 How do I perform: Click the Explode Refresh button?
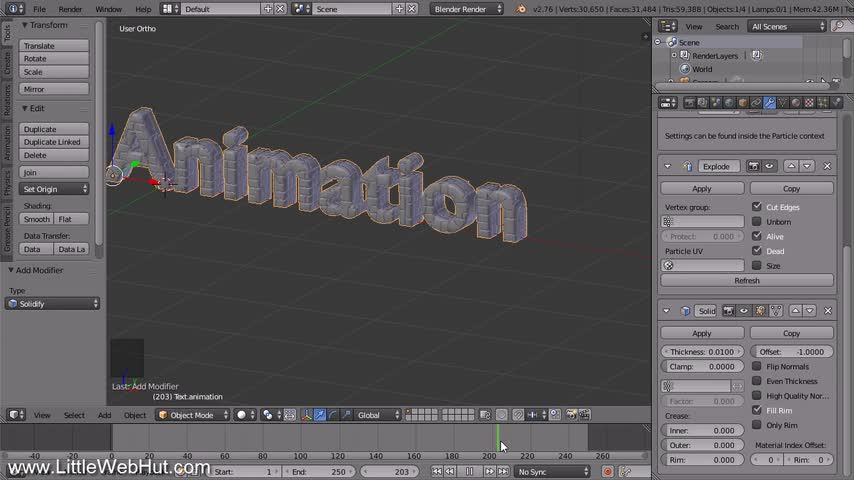(x=747, y=281)
